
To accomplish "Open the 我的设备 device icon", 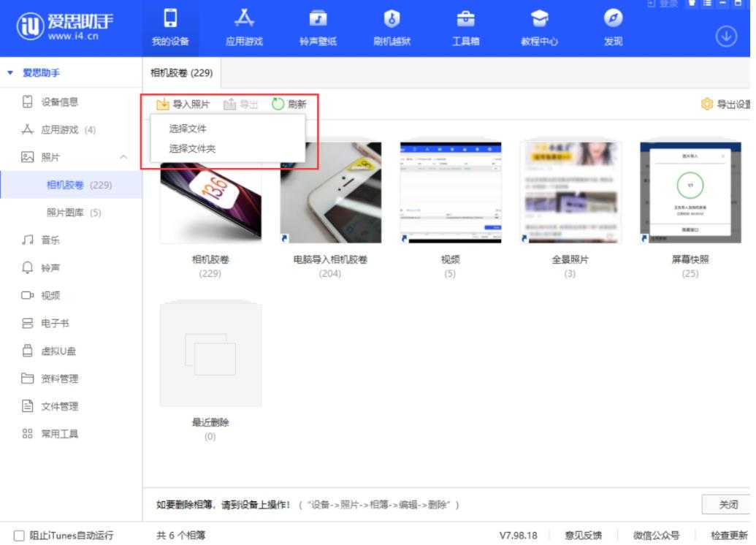I will point(169,19).
